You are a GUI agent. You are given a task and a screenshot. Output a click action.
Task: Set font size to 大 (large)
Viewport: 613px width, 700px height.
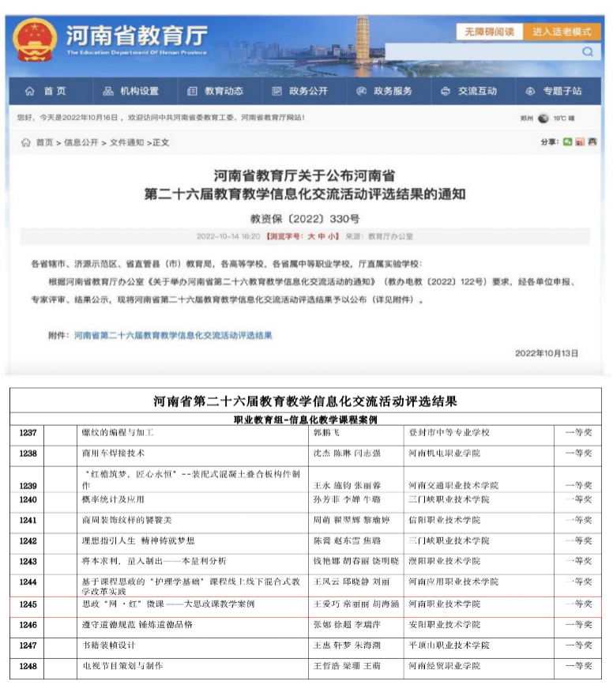[x=310, y=237]
